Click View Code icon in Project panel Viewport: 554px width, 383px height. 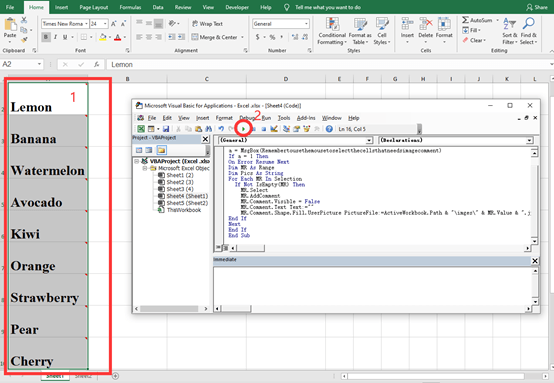139,150
